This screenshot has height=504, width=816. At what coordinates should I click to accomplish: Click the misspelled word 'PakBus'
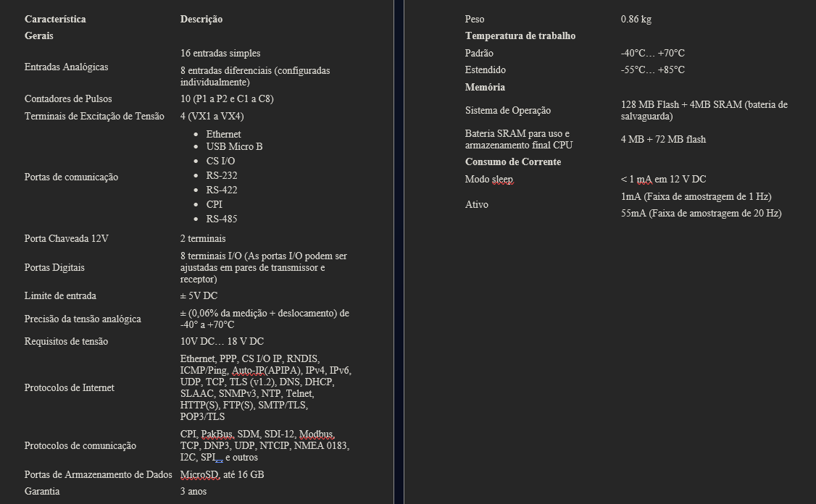[217, 434]
